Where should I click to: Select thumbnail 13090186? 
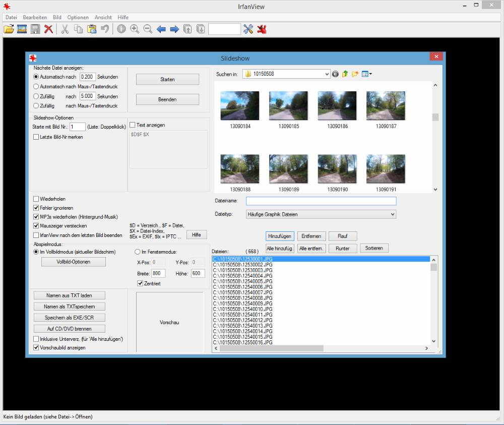tap(338, 106)
